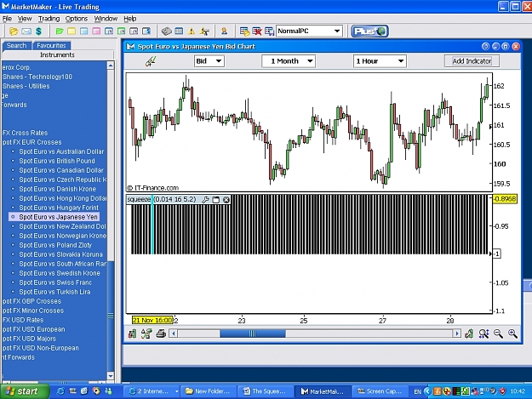Click the user account person icon
The width and height of the screenshot is (532, 399).
[x=224, y=31]
